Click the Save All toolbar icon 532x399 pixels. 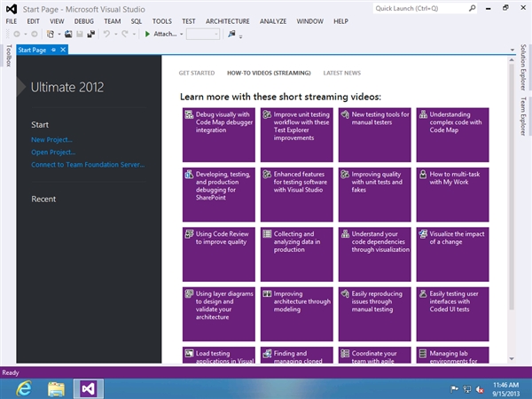point(91,34)
